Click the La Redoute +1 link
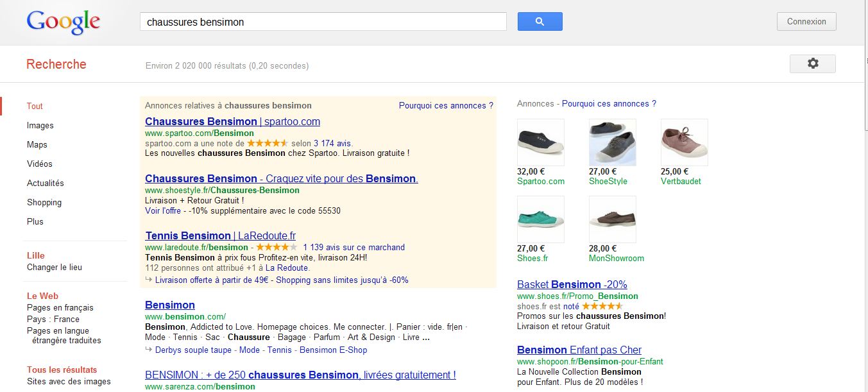 point(287,268)
